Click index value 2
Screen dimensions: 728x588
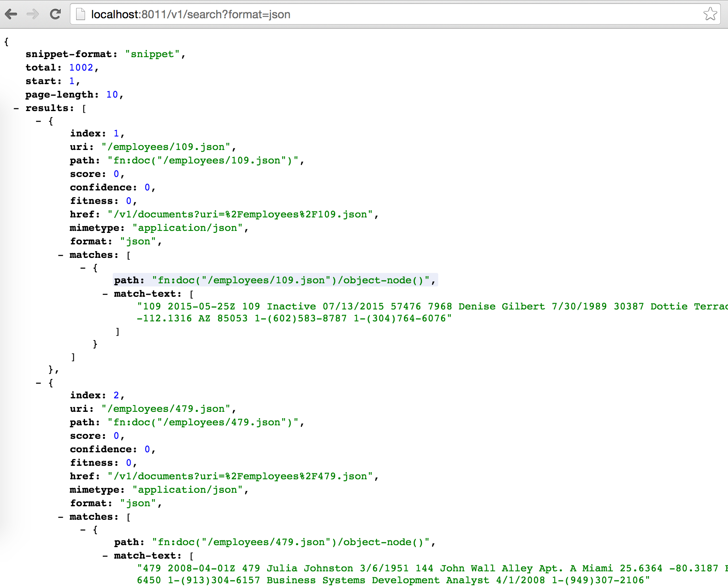116,395
